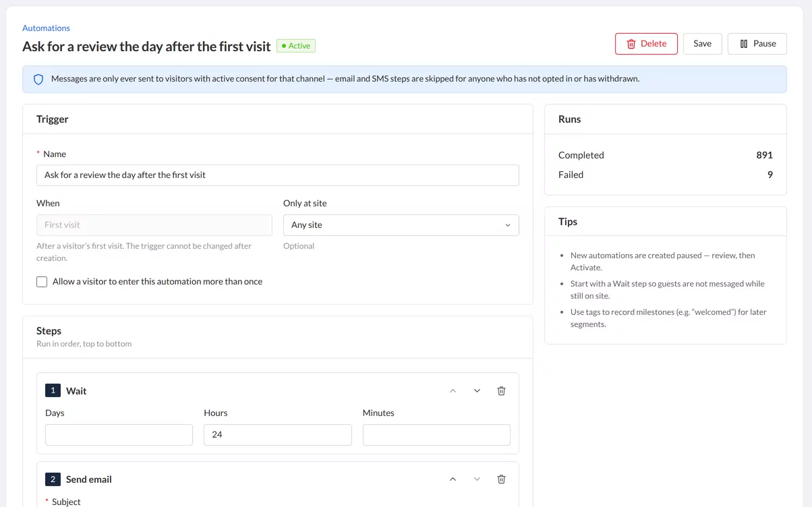Click the Save button

pos(702,44)
